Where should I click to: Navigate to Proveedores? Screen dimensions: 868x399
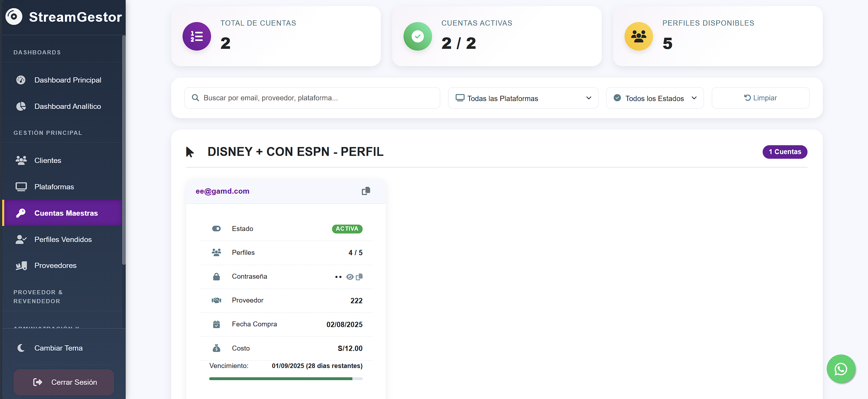[x=62, y=266]
